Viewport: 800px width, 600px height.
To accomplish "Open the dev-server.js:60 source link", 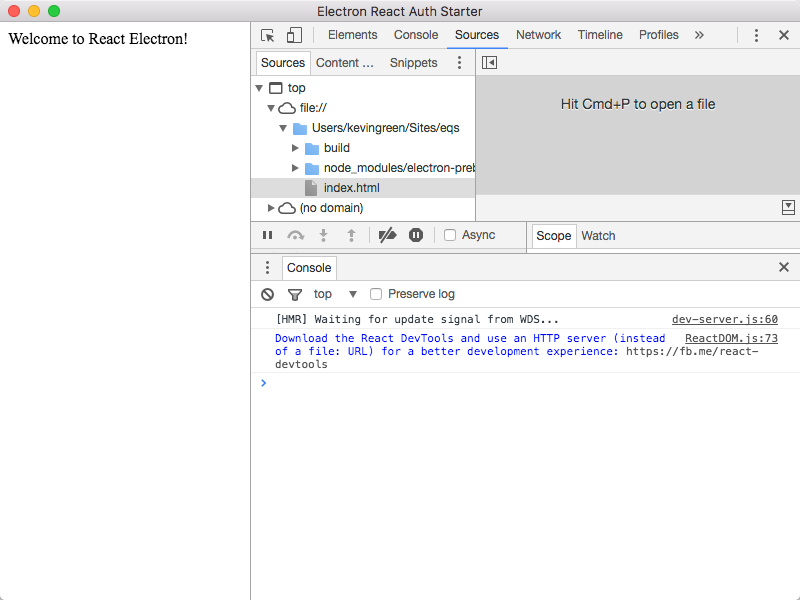I will (x=724, y=319).
